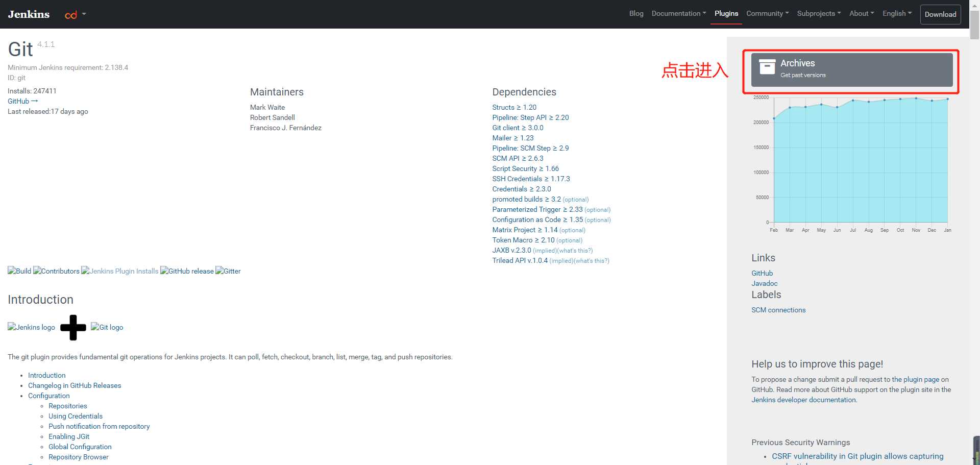Jump to Using Credentials subsection
980x465 pixels.
[76, 416]
